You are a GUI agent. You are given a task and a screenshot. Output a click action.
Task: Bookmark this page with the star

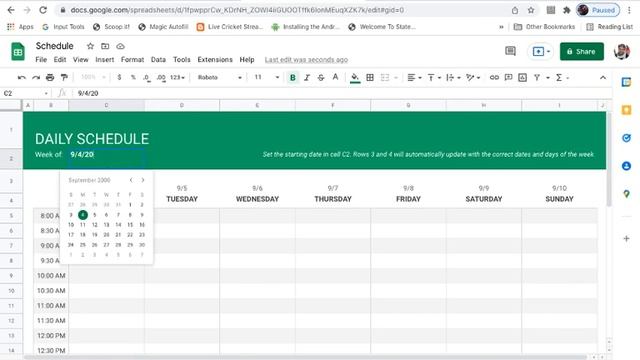[x=531, y=10]
